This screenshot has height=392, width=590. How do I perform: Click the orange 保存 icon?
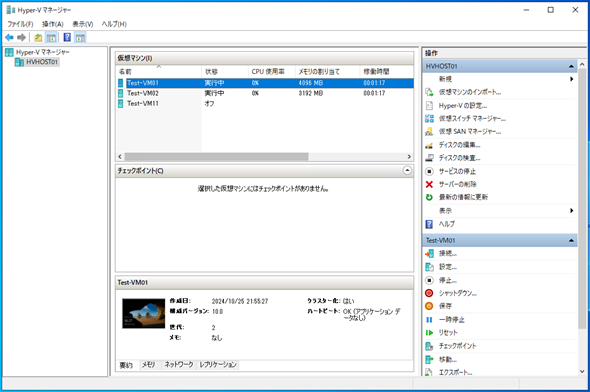pyautogui.click(x=429, y=306)
